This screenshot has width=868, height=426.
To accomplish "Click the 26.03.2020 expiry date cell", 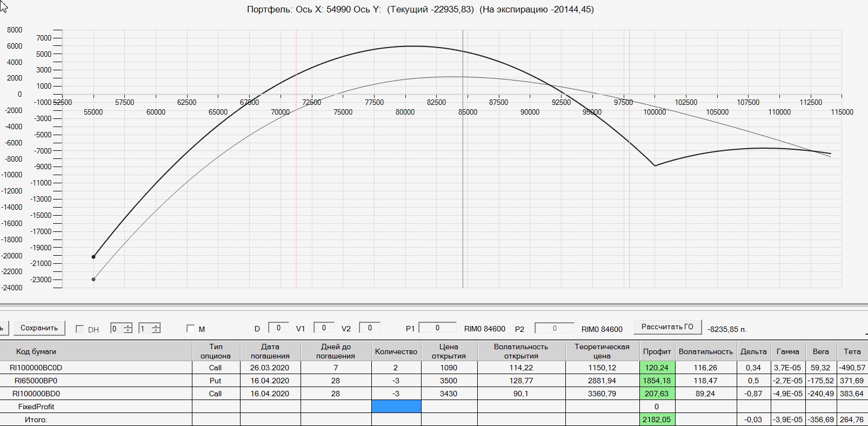I will coord(270,368).
